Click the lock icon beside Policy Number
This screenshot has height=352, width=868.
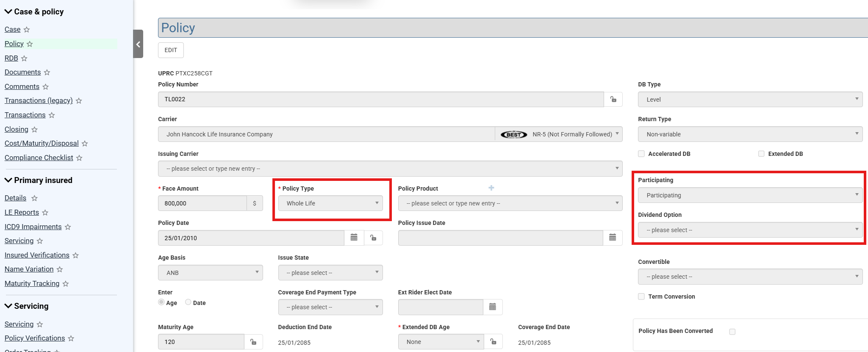(613, 100)
